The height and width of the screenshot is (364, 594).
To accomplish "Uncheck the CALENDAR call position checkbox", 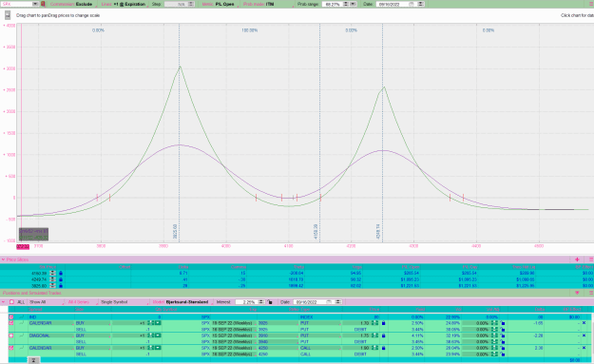I will pyautogui.click(x=11, y=348).
